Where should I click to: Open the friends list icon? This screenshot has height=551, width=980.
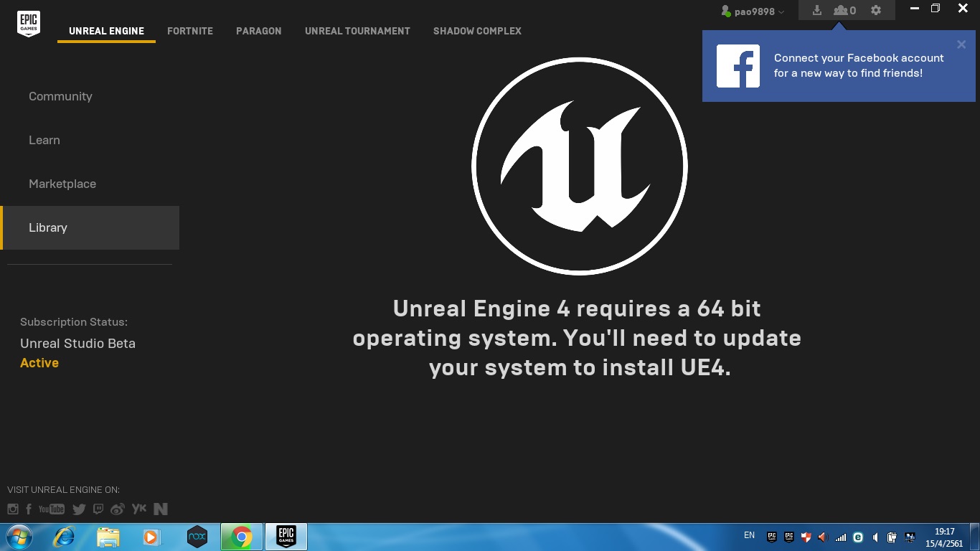(x=844, y=11)
